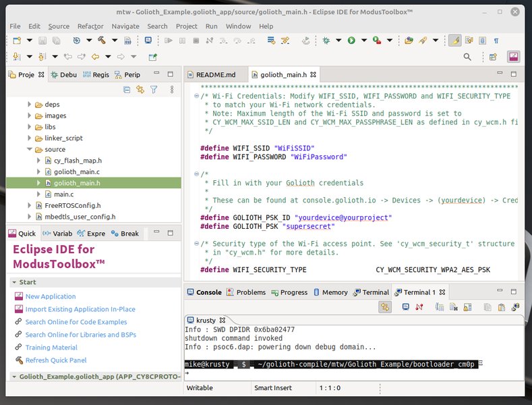Click the Next Annotation arrow icon
This screenshot has height=405, width=532.
16,57
